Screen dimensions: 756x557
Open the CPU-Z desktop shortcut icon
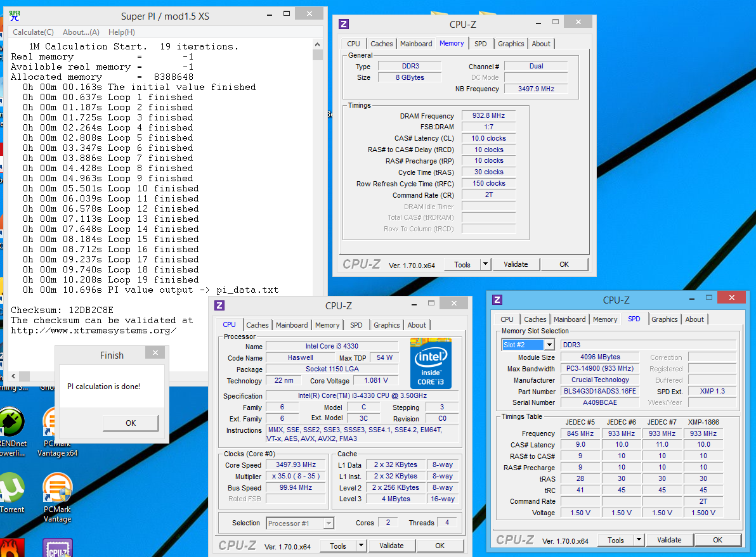(x=58, y=548)
